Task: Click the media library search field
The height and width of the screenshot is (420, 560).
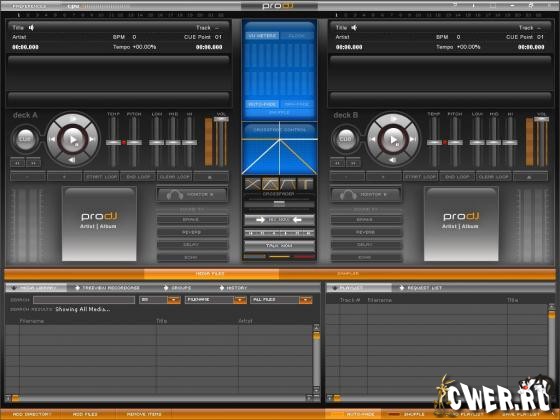Action: (84, 300)
